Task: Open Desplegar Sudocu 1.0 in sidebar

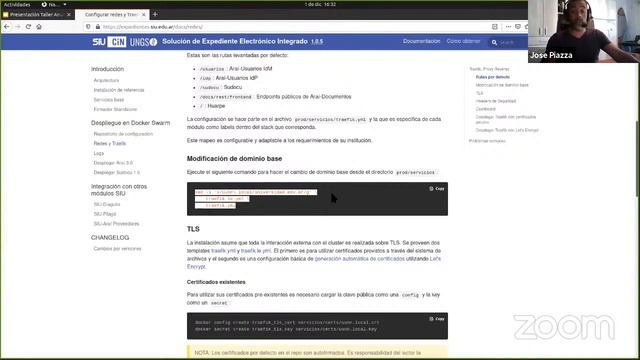Action: 117,172
